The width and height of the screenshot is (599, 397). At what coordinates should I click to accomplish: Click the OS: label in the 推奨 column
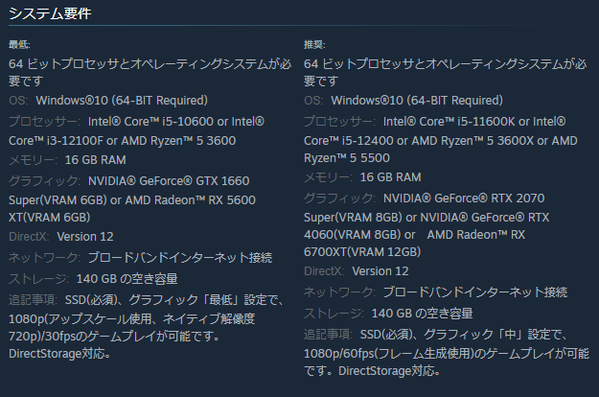(x=314, y=100)
